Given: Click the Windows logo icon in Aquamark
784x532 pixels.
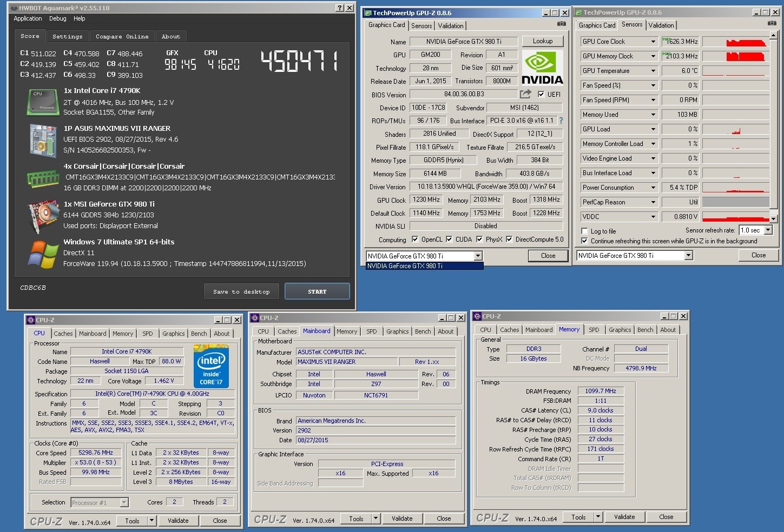Looking at the screenshot, I should click(43, 254).
